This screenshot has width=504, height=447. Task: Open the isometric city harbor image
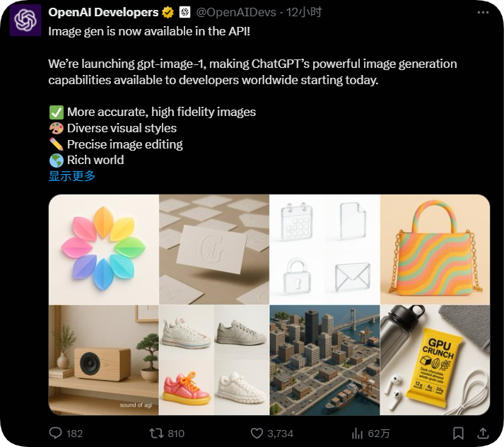pos(324,360)
